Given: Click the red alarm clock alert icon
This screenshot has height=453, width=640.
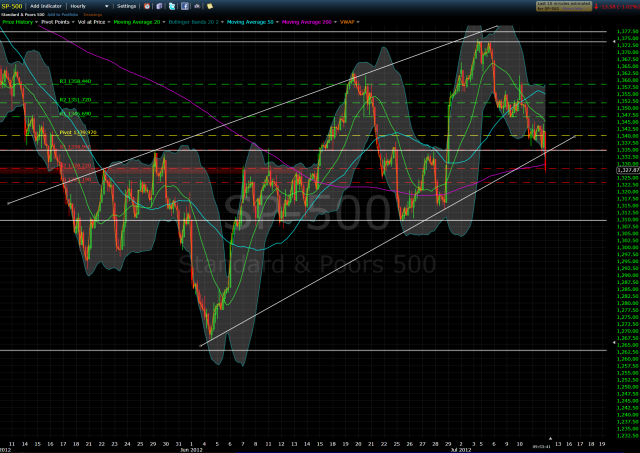Looking at the screenshot, I should pos(147,6).
